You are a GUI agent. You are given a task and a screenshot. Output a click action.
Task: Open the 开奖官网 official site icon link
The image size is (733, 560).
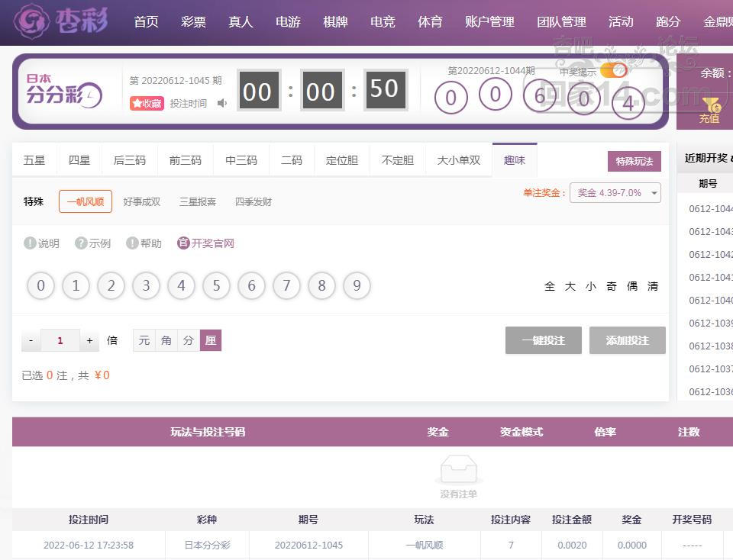coord(183,243)
